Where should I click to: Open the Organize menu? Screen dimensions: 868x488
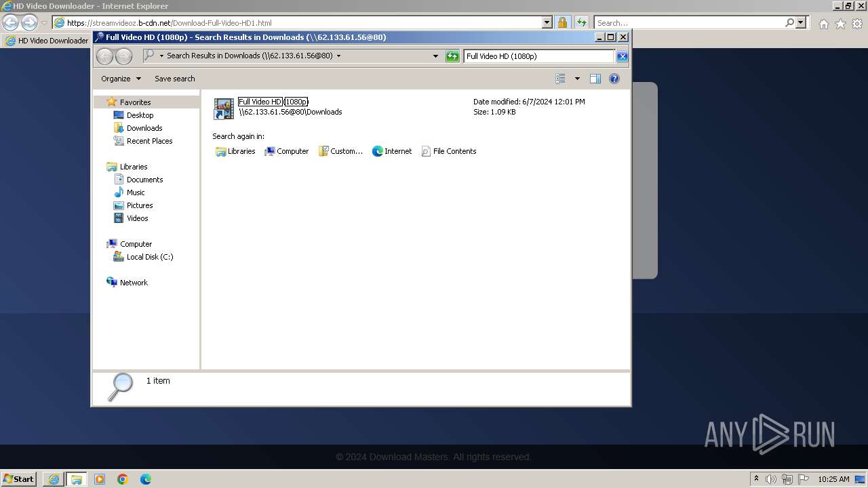coord(121,79)
